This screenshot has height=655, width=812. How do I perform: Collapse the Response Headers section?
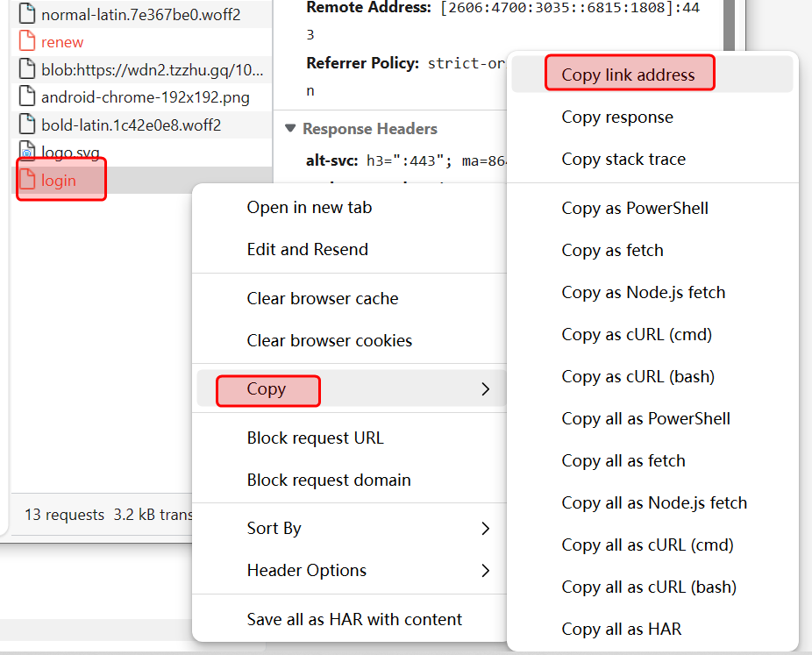pyautogui.click(x=290, y=130)
